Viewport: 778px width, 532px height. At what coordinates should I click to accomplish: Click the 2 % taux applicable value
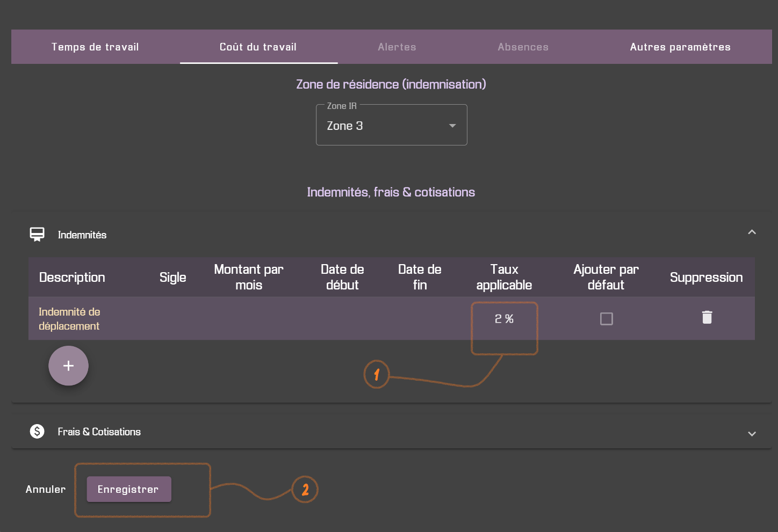(x=504, y=319)
